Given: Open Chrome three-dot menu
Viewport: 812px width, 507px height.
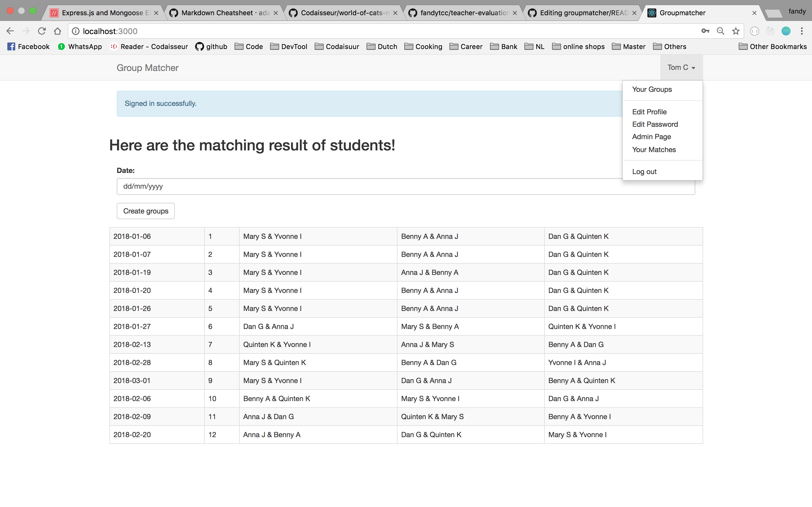Looking at the screenshot, I should point(802,31).
